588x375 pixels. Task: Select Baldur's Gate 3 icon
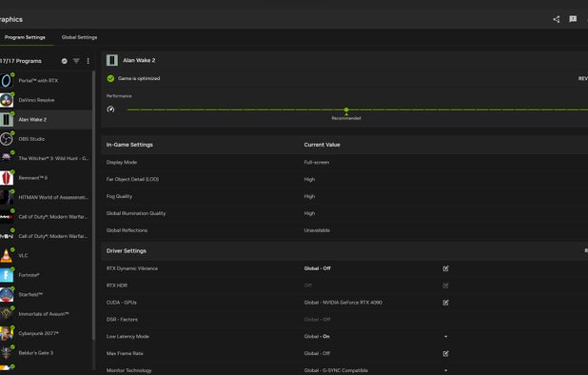(x=6, y=353)
